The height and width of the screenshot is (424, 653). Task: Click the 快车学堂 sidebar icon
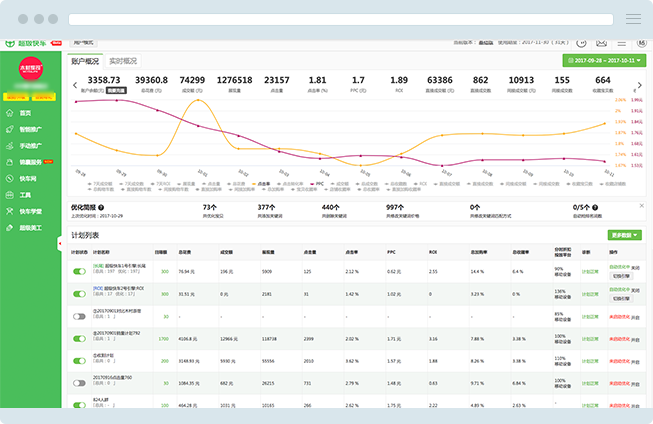click(x=9, y=211)
